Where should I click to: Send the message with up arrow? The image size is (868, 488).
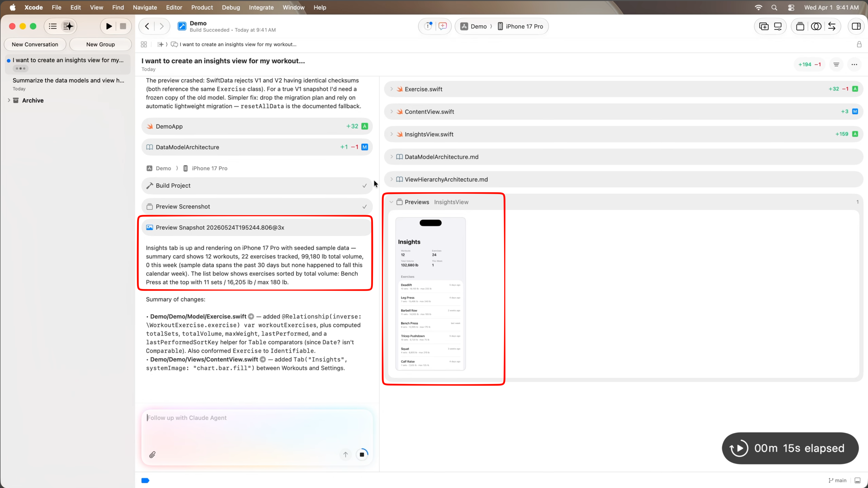345,454
